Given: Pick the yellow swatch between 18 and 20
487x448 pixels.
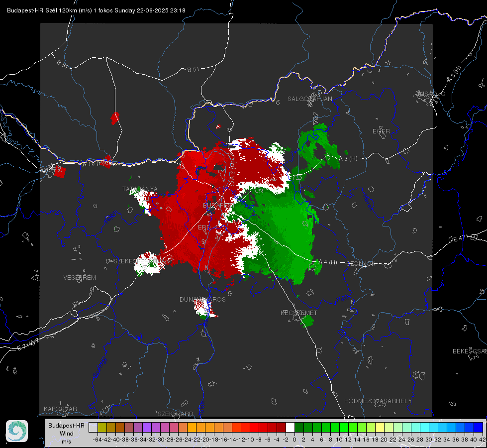Looking at the screenshot, I should click(x=380, y=427).
